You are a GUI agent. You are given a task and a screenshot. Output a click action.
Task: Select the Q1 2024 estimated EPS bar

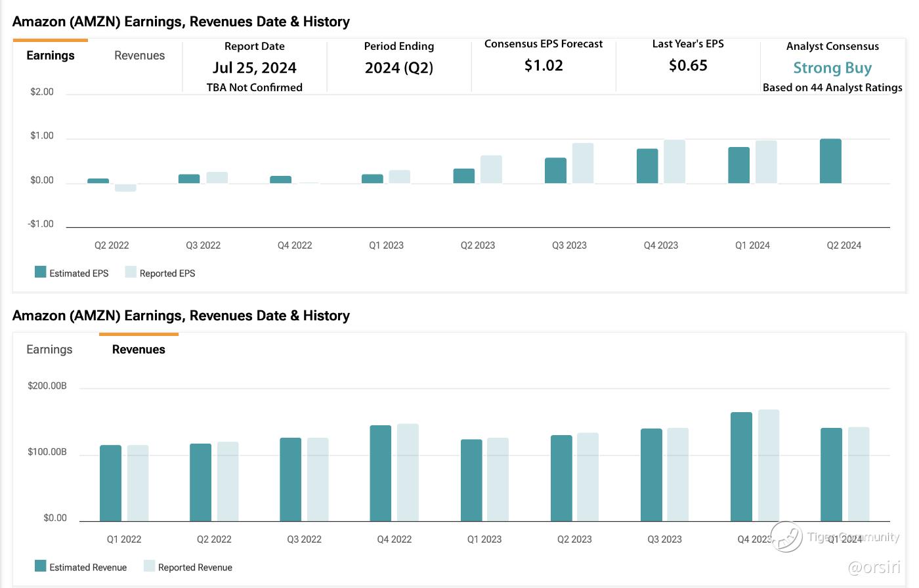point(738,165)
